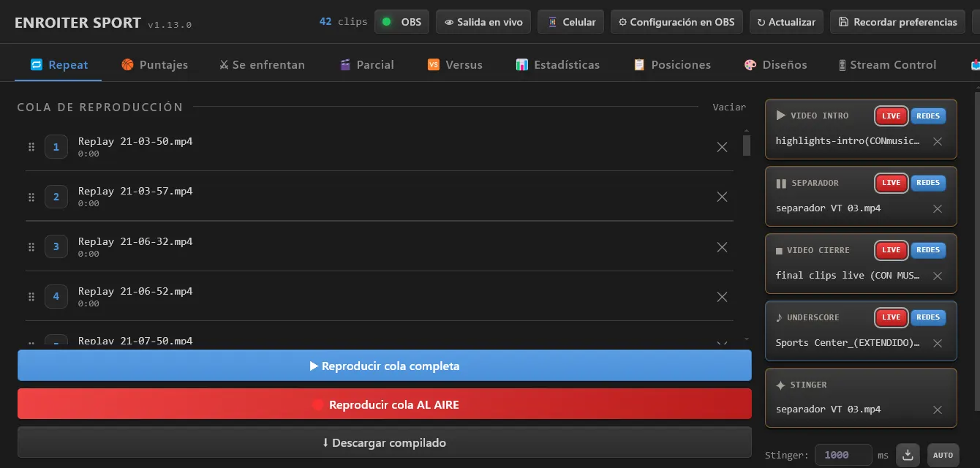Click the OBS connection status button

(402, 22)
